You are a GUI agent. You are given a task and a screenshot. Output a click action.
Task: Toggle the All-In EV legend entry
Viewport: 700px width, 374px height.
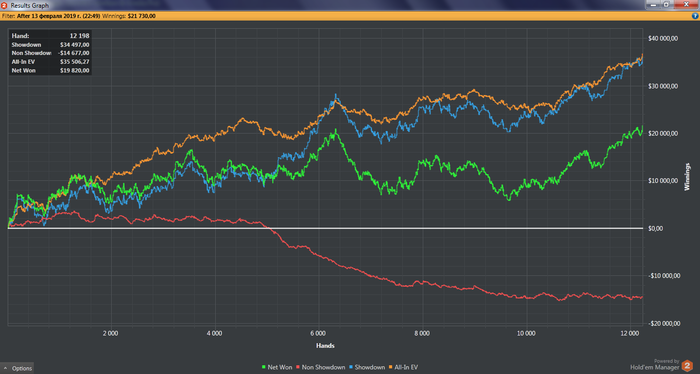(404, 367)
